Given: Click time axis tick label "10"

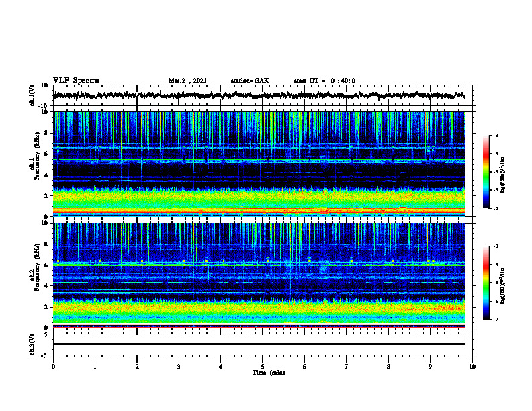Looking at the screenshot, I should click(472, 367).
